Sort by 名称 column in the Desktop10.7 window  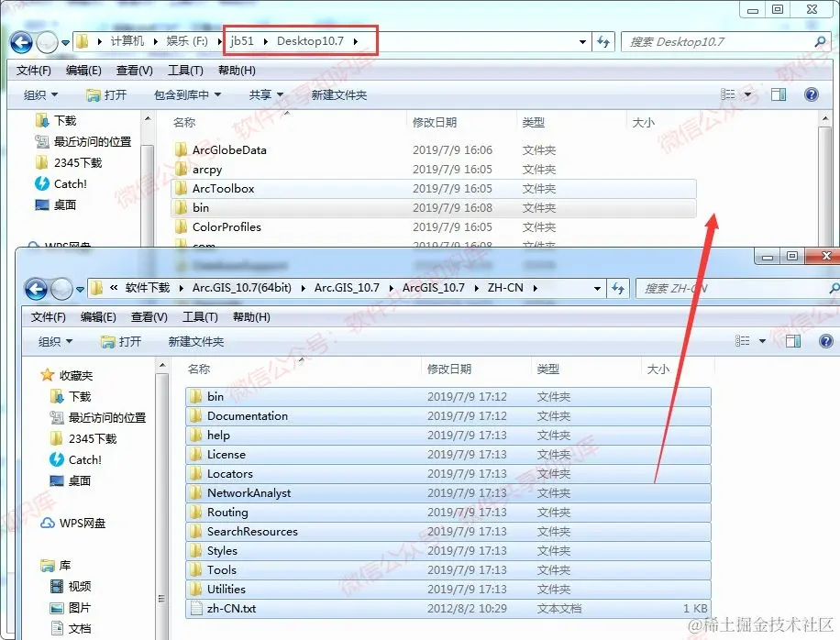coord(184,123)
